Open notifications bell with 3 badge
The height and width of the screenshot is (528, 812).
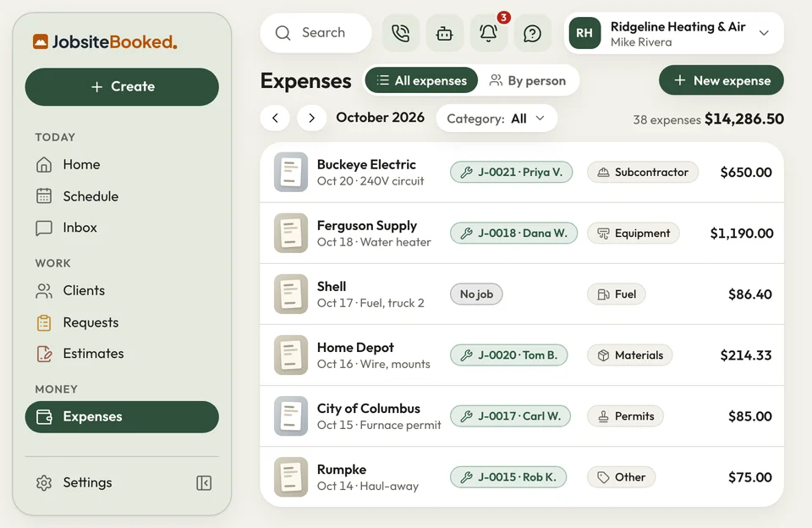coord(488,33)
